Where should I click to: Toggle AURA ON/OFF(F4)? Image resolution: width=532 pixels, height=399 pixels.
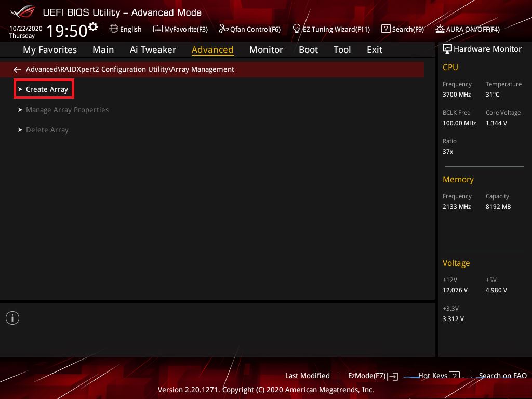coord(468,29)
